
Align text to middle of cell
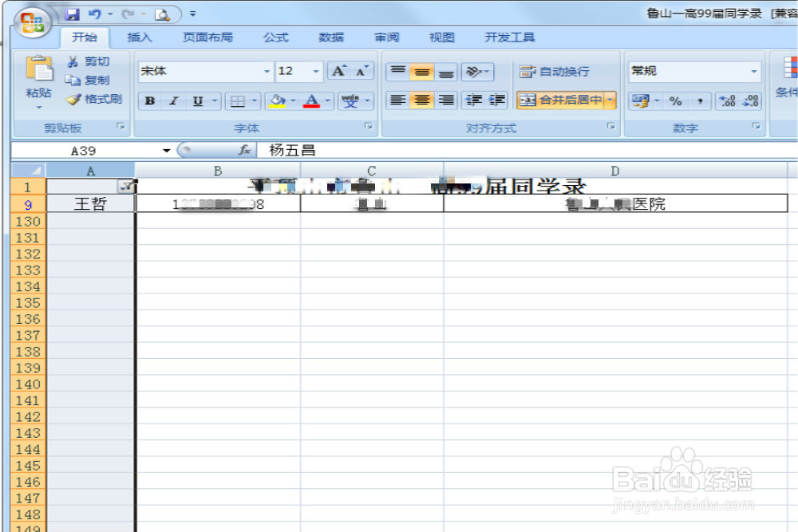422,71
